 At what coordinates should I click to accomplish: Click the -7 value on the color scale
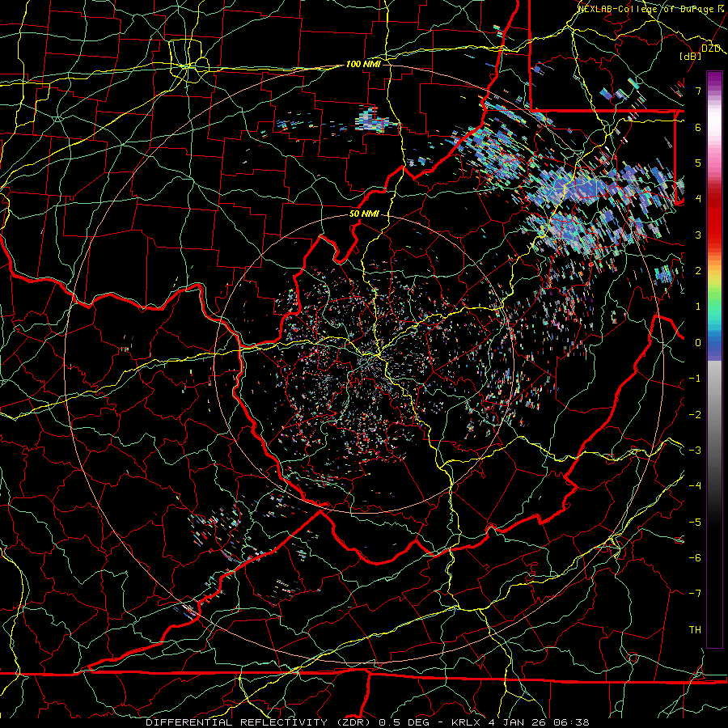point(695,594)
